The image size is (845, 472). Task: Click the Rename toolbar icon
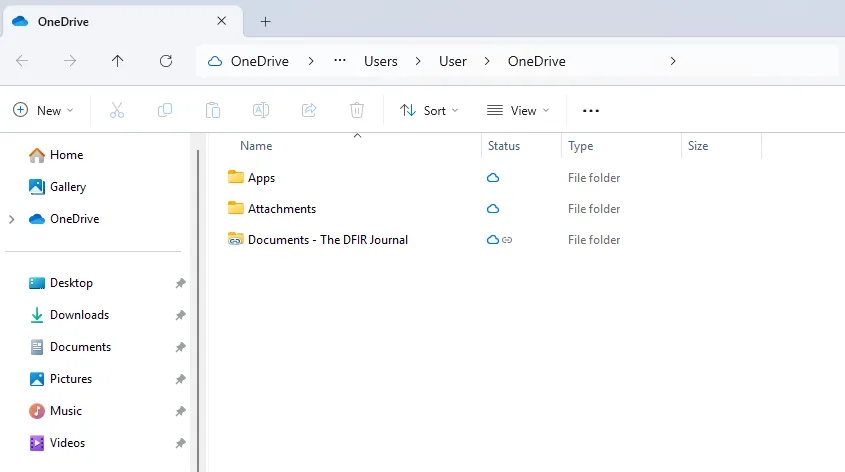(261, 110)
